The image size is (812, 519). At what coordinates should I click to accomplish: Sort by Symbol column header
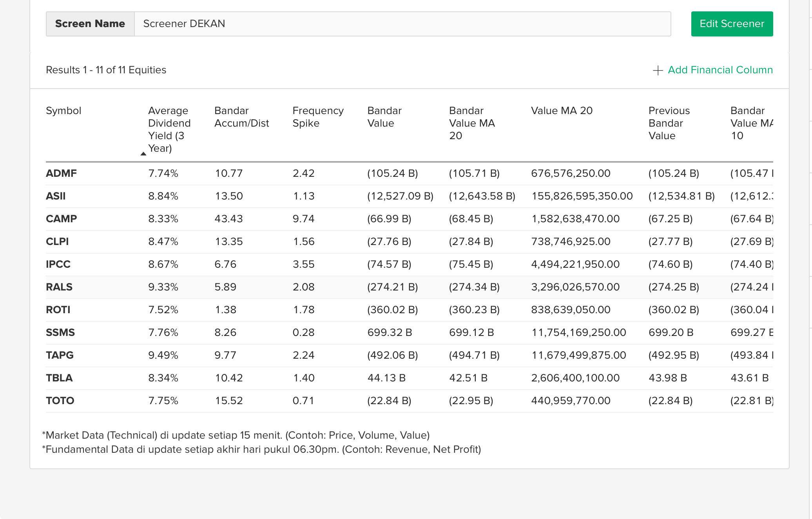click(63, 111)
